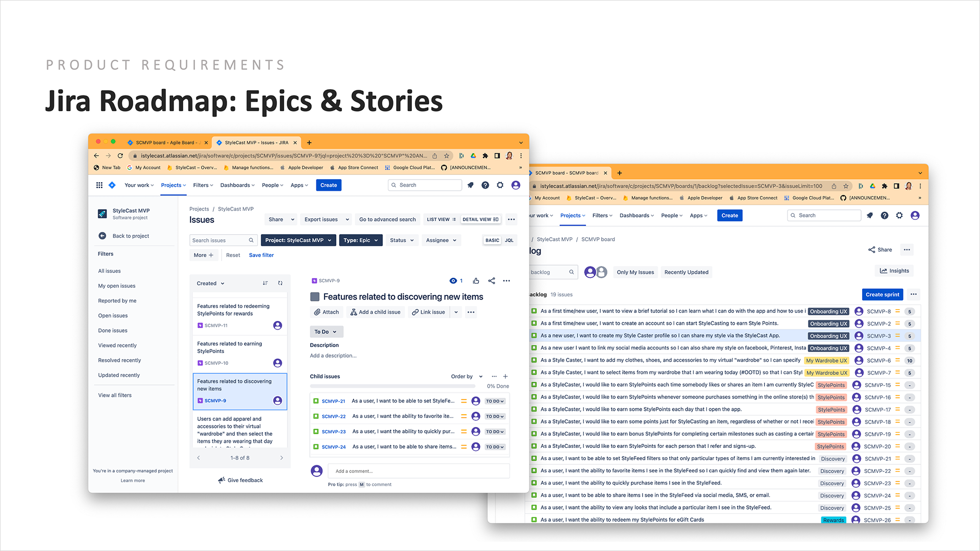Image resolution: width=980 pixels, height=551 pixels.
Task: Open Dashboards menu in Issues window
Action: (237, 185)
